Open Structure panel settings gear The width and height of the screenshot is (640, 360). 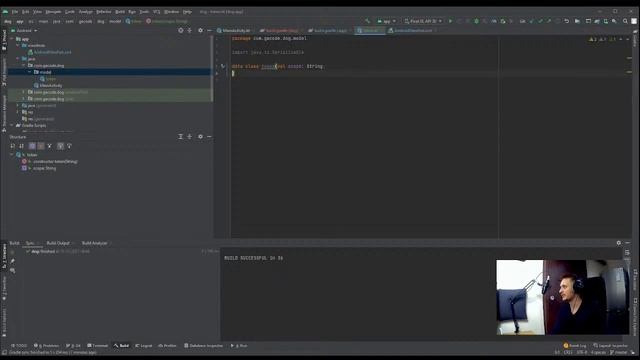click(200, 137)
